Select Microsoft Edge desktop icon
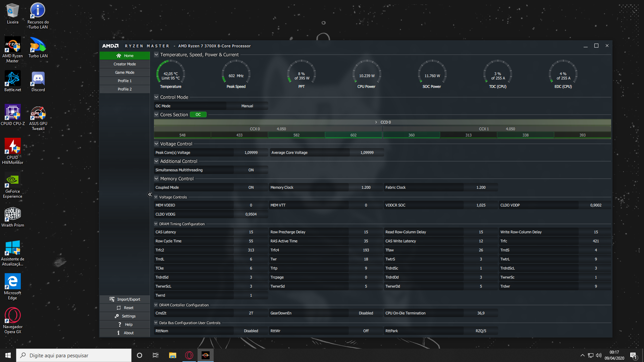The image size is (644, 362). 12,287
